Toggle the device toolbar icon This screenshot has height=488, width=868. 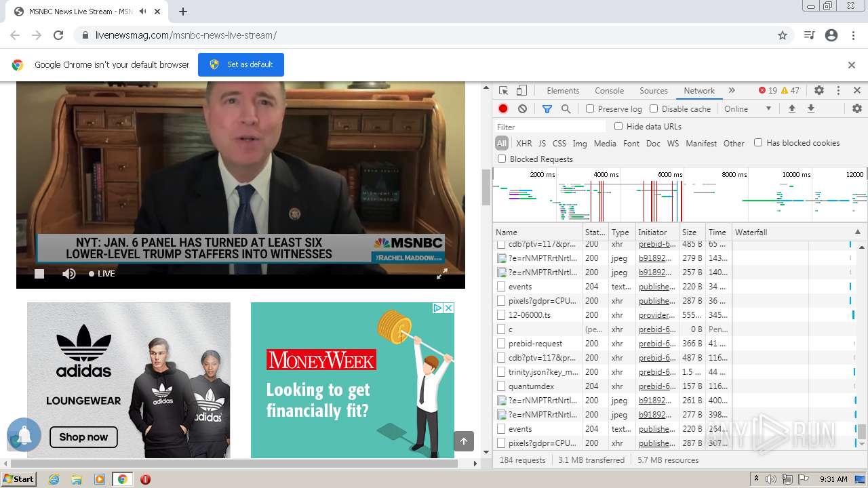tap(521, 90)
